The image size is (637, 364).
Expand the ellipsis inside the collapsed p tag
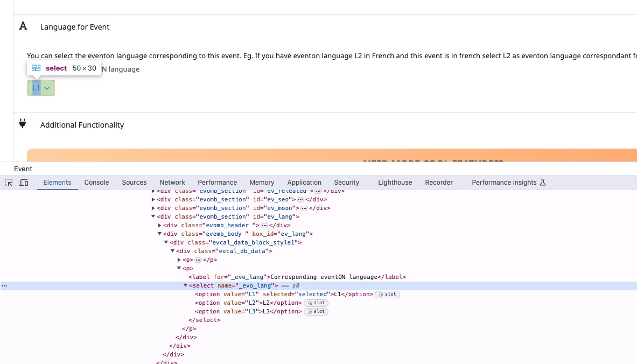click(x=198, y=260)
